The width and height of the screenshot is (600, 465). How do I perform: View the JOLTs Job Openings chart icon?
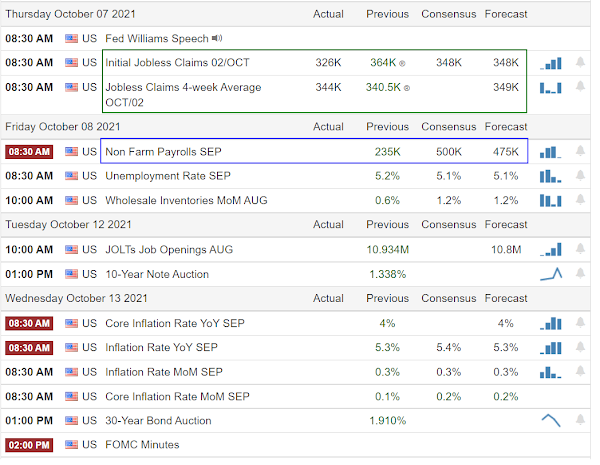[551, 249]
